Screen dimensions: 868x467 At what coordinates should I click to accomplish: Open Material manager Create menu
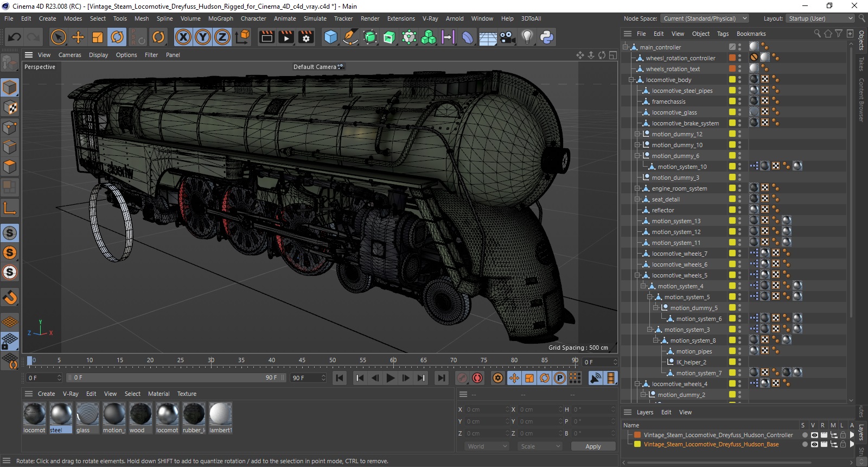[46, 394]
